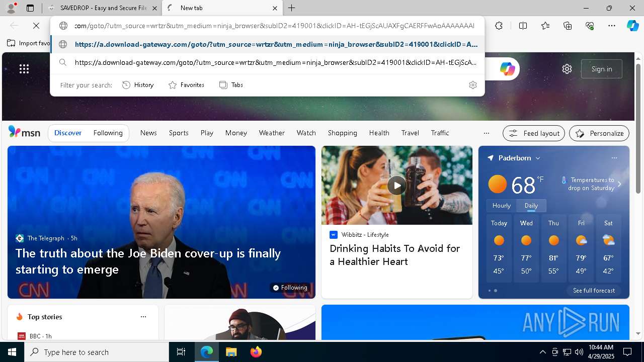Click the Windows taskbar search box
This screenshot has width=644, height=362.
pyautogui.click(x=97, y=352)
